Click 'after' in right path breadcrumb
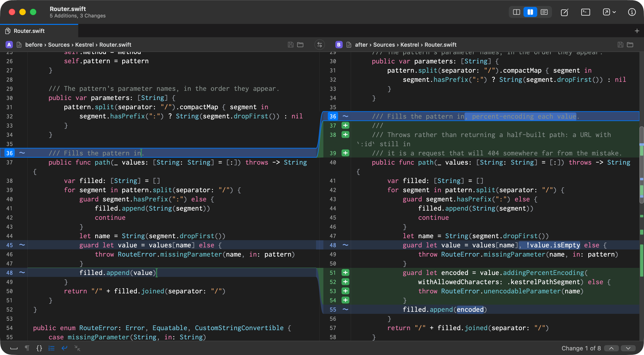Screen dimensions: 644x355 [x=361, y=45]
